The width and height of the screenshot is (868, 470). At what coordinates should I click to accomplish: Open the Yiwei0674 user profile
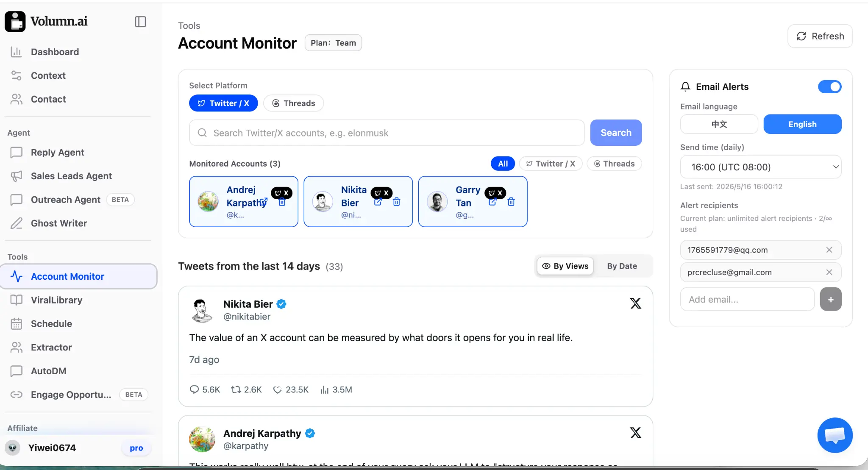tap(52, 448)
